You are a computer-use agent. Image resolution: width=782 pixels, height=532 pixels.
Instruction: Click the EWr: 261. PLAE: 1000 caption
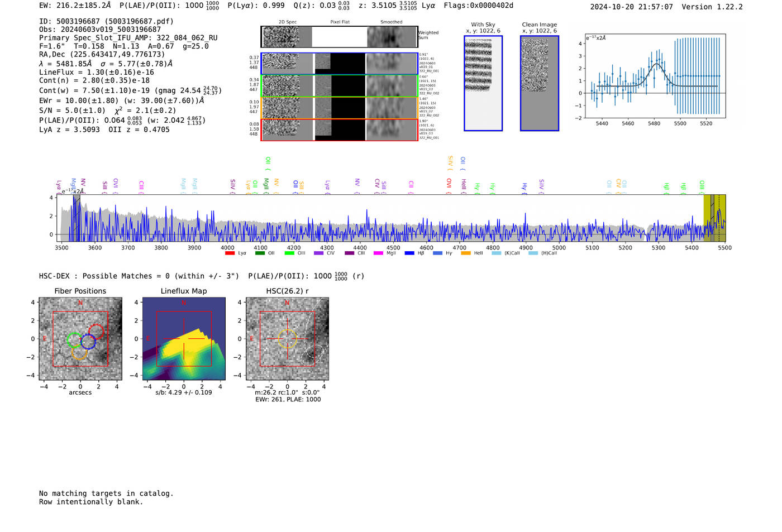pyautogui.click(x=288, y=400)
